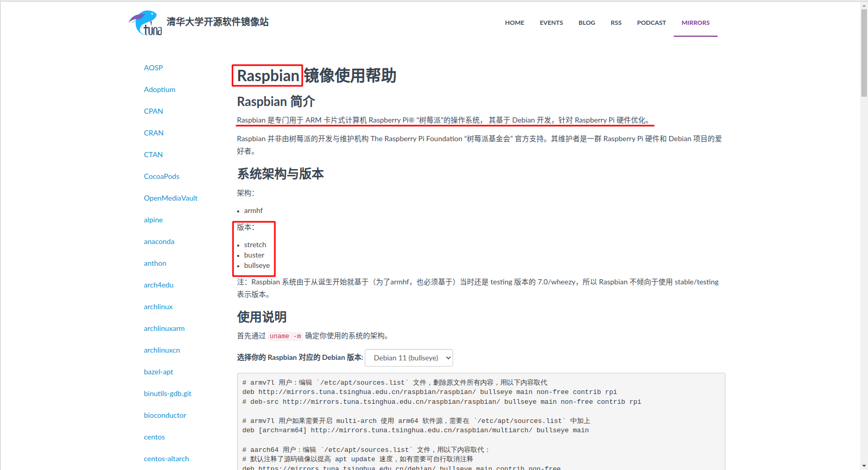Open the HOME navigation item
This screenshot has width=868, height=470.
point(515,23)
